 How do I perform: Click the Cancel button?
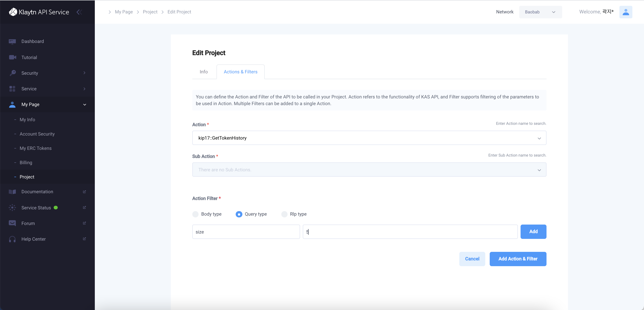472,259
